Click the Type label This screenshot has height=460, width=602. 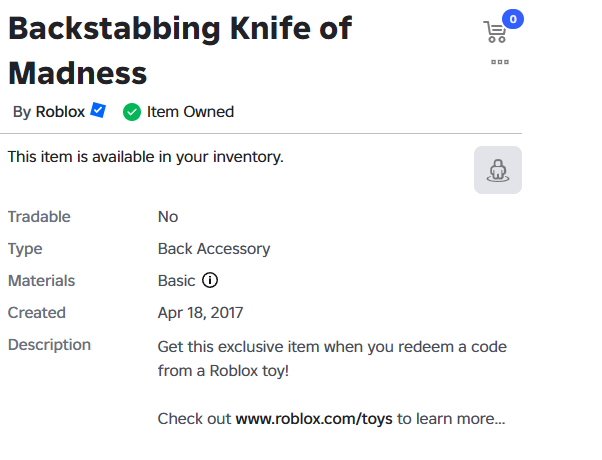click(25, 249)
